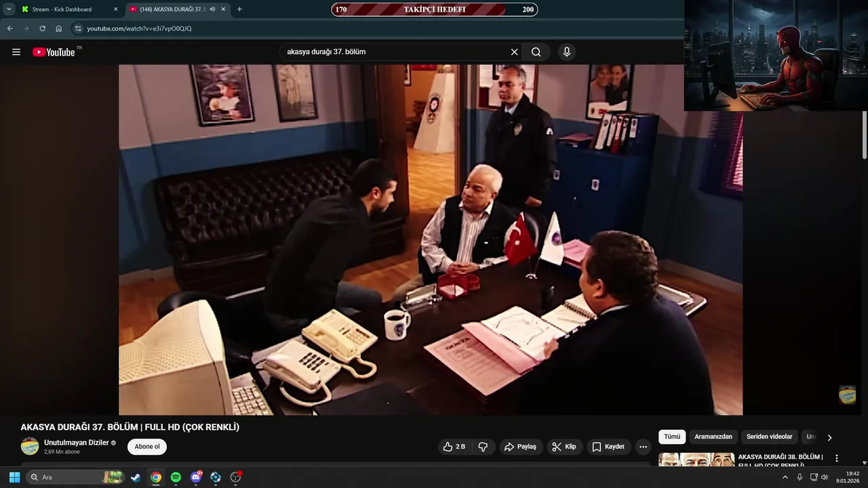Close the Stream - Kick Dashboard tab
This screenshot has width=868, height=488.
(115, 9)
